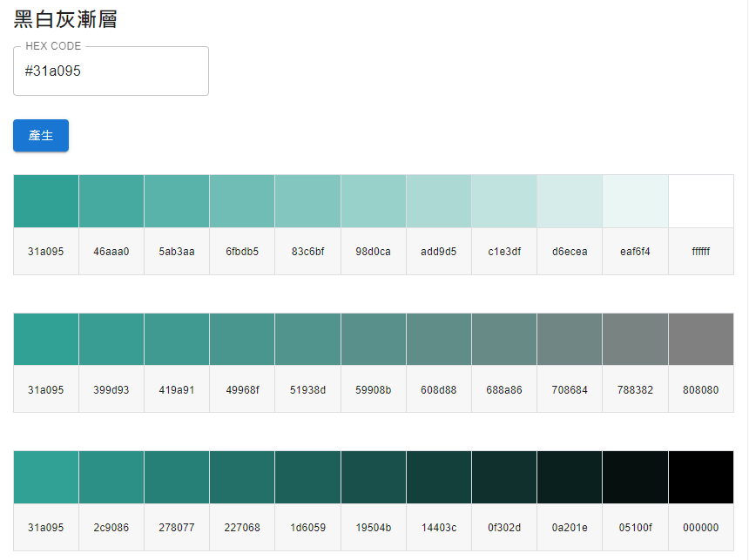Viewport: 749px width, 560px height.
Task: Click the 98d0ca swatch
Action: 373,199
